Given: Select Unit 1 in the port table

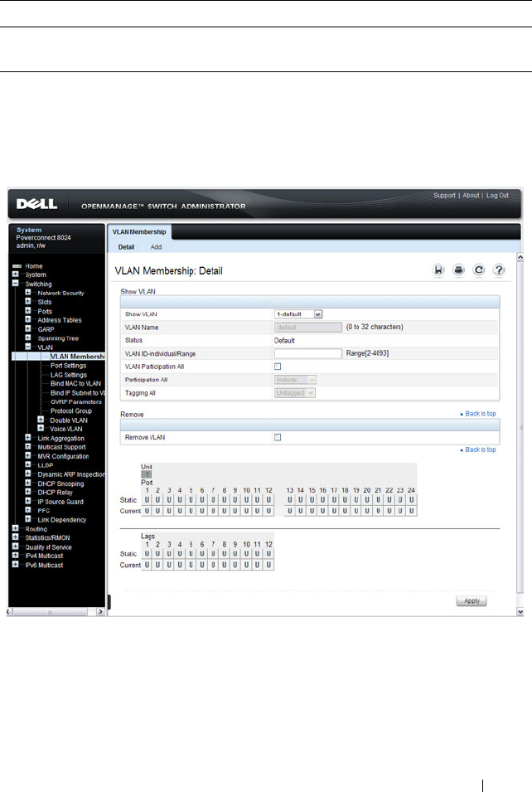Looking at the screenshot, I should pos(147,474).
